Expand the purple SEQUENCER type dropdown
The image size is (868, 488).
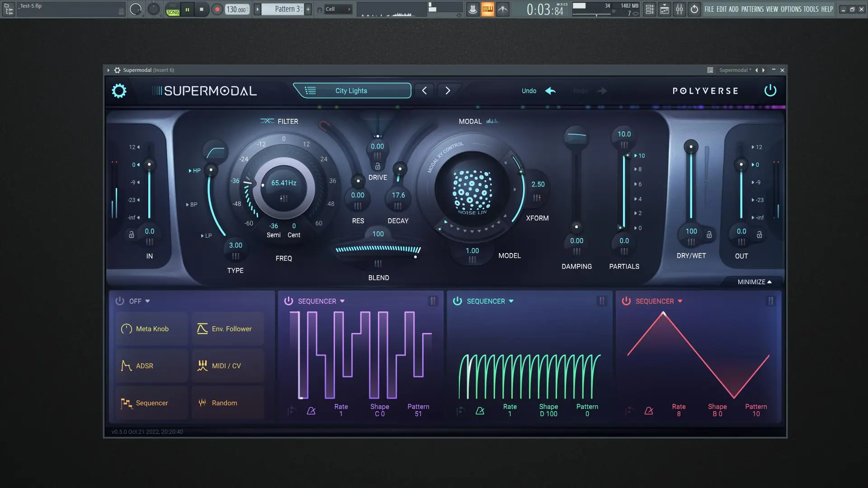(x=342, y=301)
